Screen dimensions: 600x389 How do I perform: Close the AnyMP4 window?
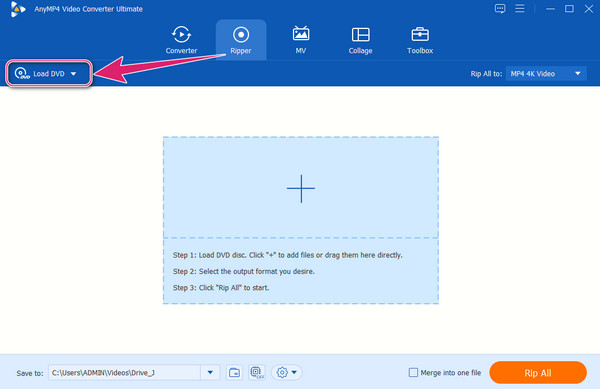[x=589, y=8]
